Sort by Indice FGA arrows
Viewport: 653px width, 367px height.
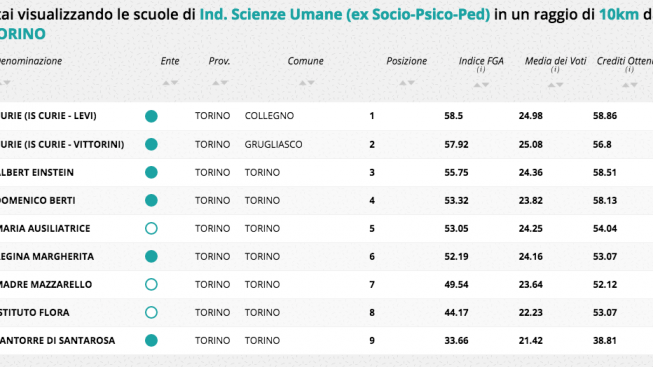click(x=481, y=85)
